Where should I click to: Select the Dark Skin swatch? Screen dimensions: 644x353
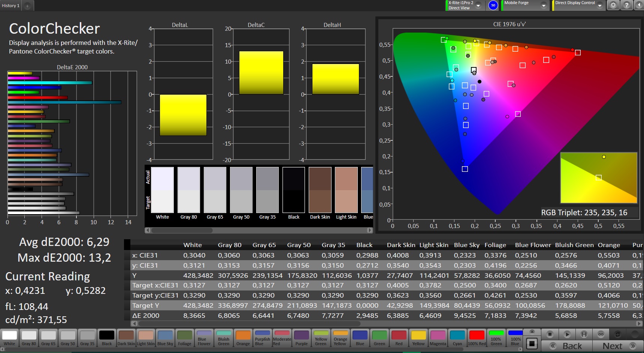pyautogui.click(x=126, y=338)
